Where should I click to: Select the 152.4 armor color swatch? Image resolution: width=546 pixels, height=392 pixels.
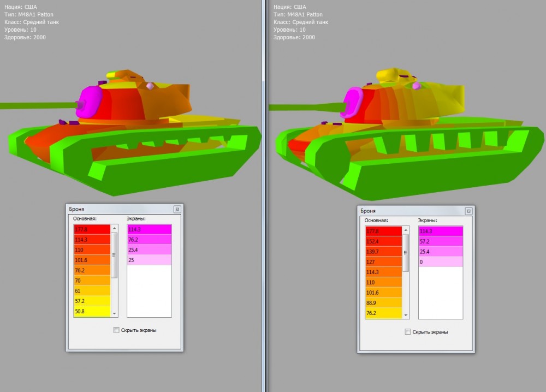click(383, 241)
